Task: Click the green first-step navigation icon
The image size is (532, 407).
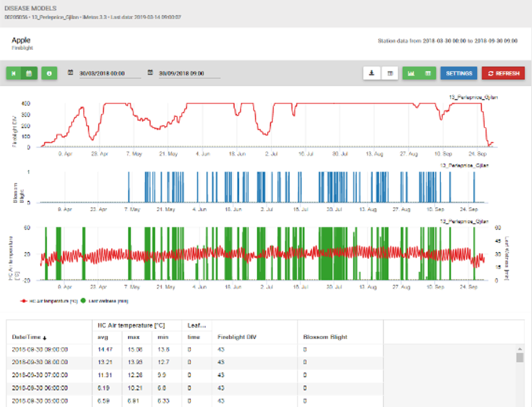Action: (x=14, y=73)
